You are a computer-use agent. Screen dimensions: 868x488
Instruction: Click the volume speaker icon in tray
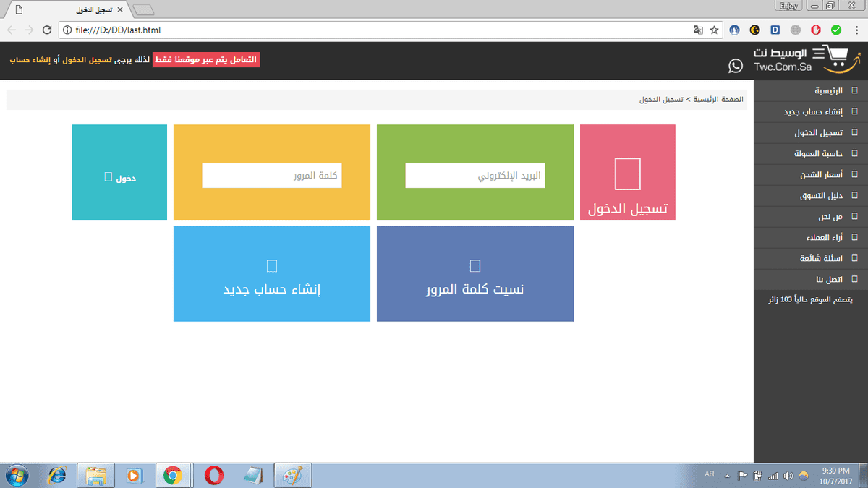tap(788, 475)
